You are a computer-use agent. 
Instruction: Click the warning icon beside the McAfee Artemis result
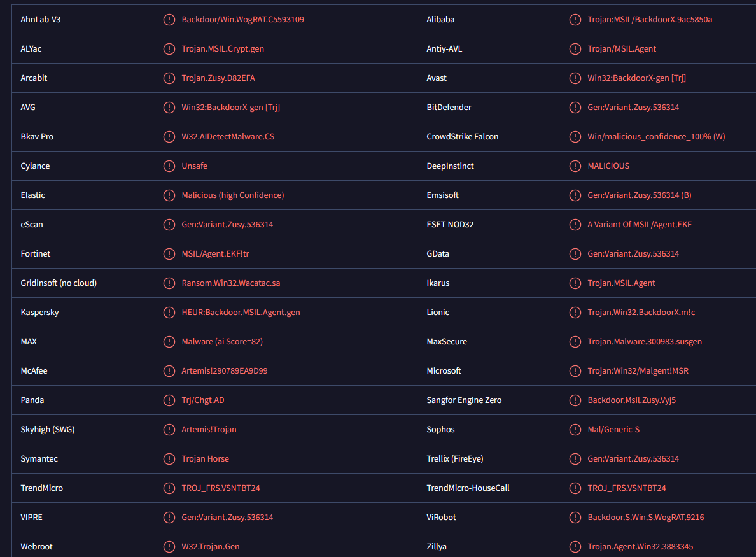click(x=169, y=371)
